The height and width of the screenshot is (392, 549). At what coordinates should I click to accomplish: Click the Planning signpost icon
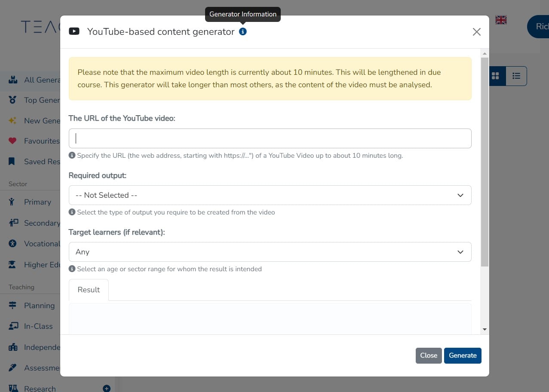[12, 306]
